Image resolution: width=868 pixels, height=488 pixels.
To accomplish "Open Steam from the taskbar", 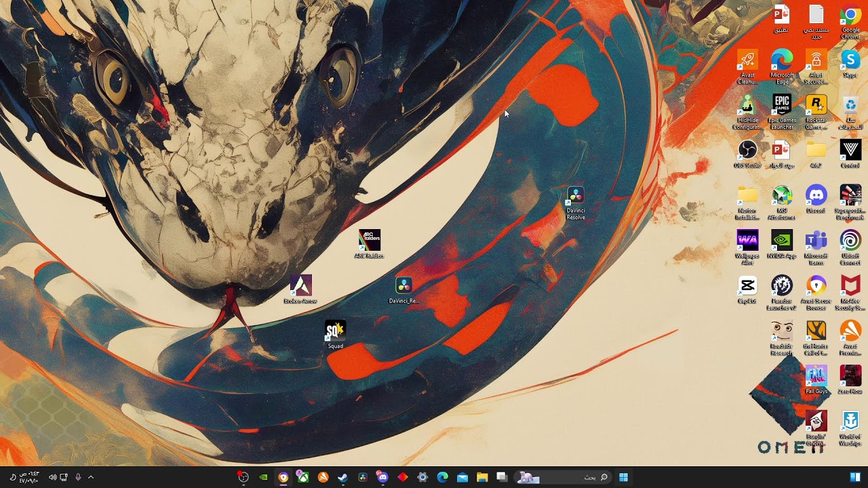I will pyautogui.click(x=342, y=477).
